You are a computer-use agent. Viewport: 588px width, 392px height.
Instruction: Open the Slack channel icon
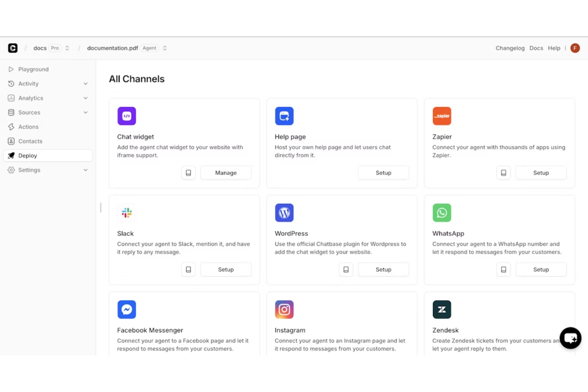point(126,213)
